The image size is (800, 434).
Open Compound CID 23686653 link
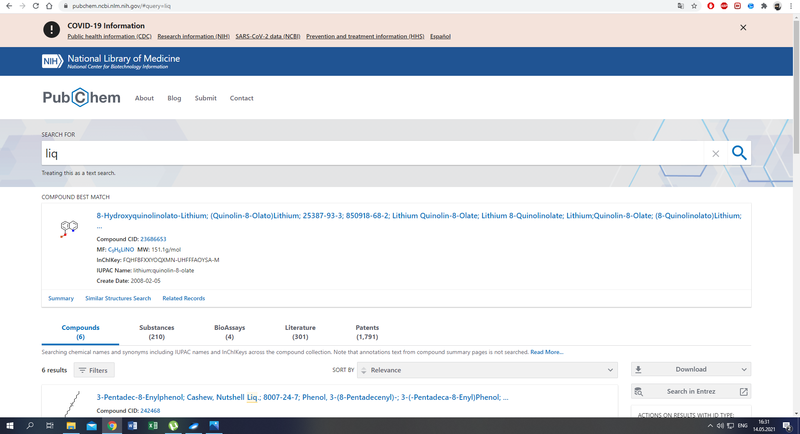point(153,239)
